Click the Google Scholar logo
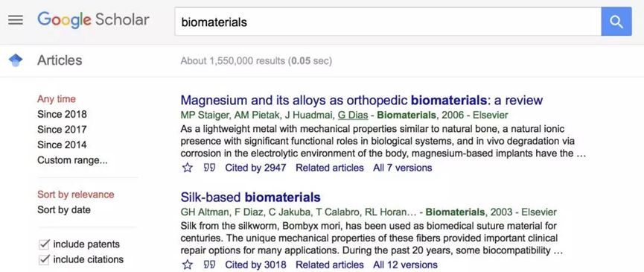The image size is (644, 272). (x=93, y=20)
